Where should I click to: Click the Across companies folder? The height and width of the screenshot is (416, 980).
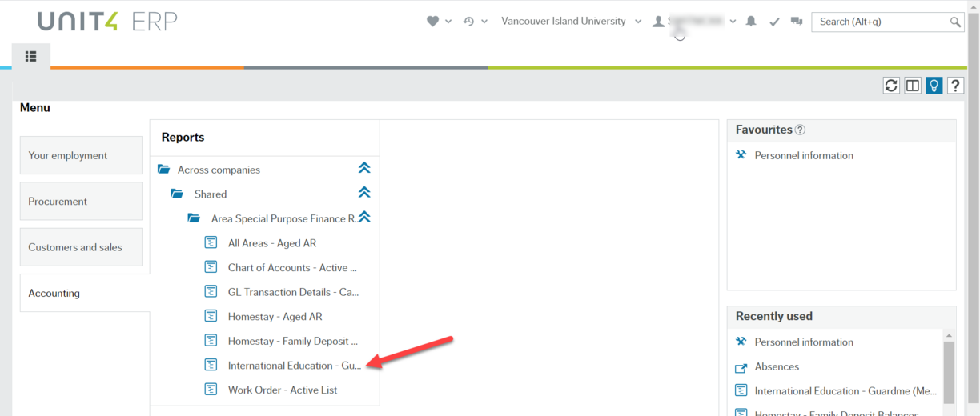[219, 170]
